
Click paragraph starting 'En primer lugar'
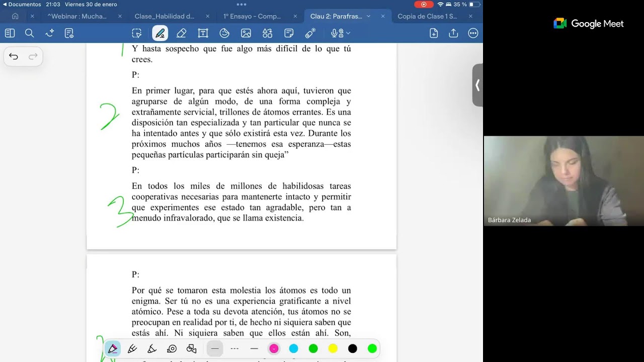242,123
